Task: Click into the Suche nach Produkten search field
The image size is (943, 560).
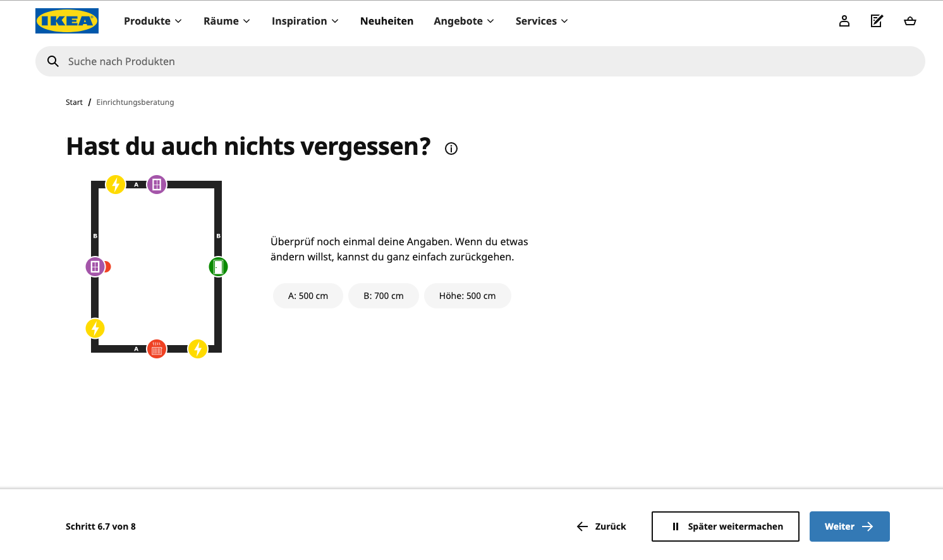Action: tap(480, 61)
